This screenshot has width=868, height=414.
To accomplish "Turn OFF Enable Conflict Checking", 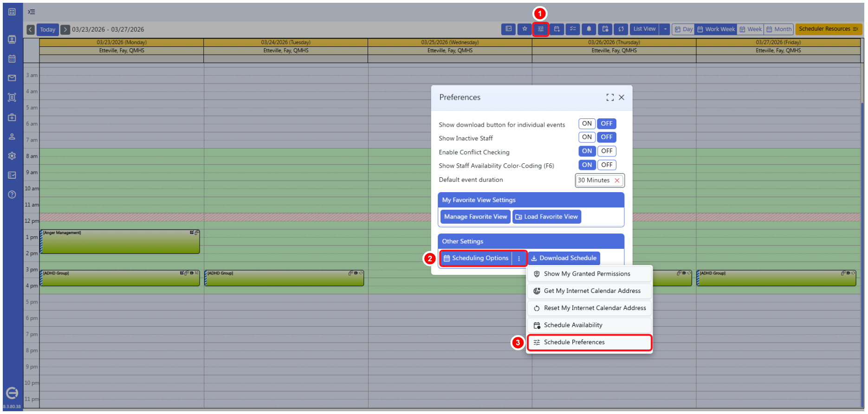I will coord(607,151).
